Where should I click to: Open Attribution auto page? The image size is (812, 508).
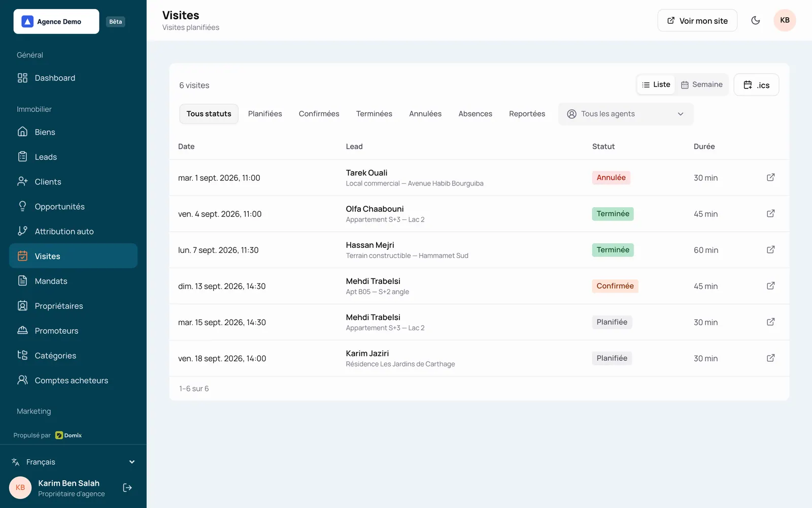(x=73, y=231)
